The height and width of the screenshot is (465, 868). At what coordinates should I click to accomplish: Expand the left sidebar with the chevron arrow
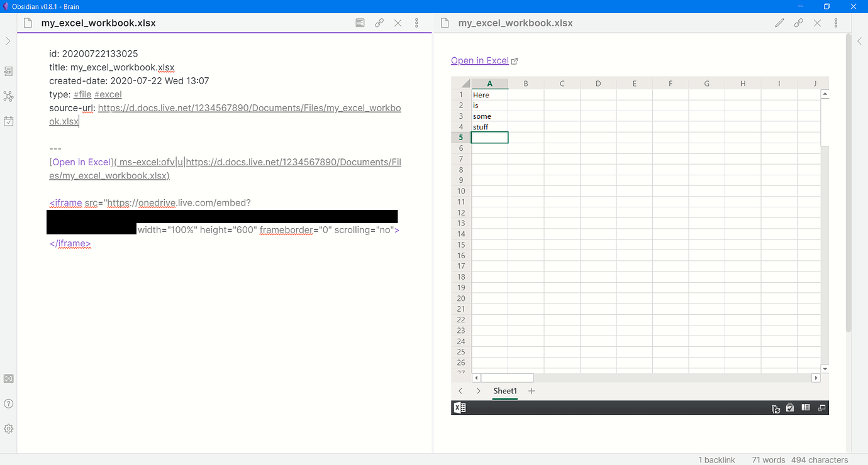click(x=8, y=41)
